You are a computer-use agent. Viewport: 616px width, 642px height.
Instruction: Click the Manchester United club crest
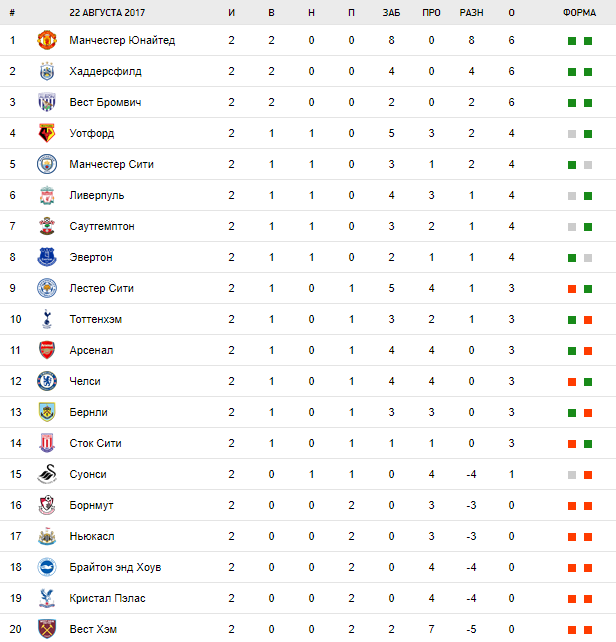coord(47,41)
